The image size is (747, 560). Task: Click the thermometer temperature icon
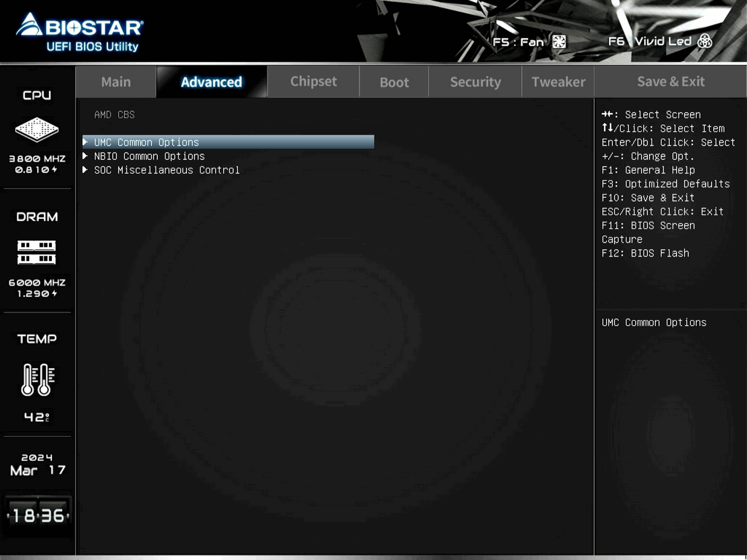coord(38,379)
